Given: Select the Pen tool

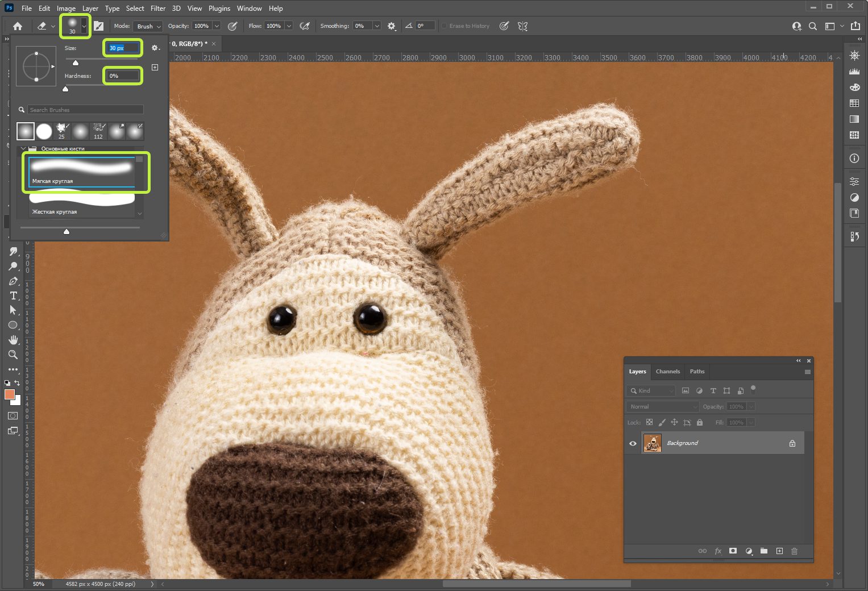Looking at the screenshot, I should [13, 281].
